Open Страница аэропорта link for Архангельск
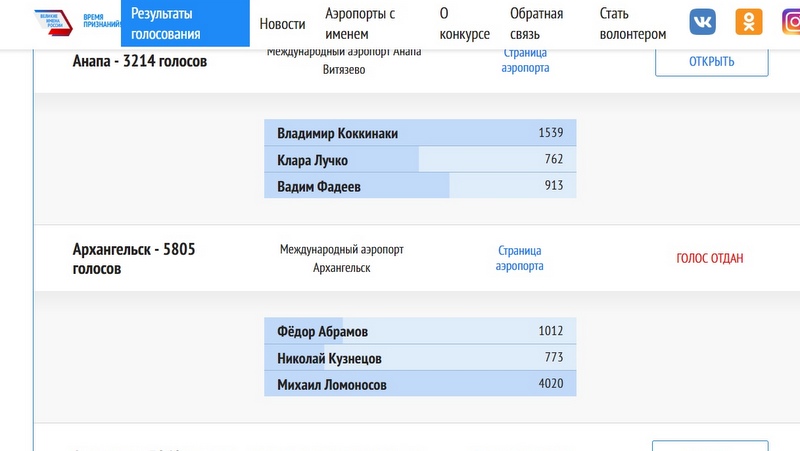The height and width of the screenshot is (451, 800). [x=520, y=258]
